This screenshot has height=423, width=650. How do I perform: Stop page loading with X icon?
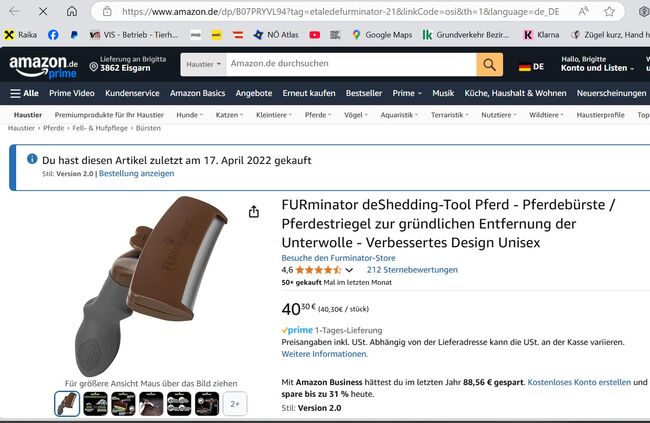tap(43, 11)
